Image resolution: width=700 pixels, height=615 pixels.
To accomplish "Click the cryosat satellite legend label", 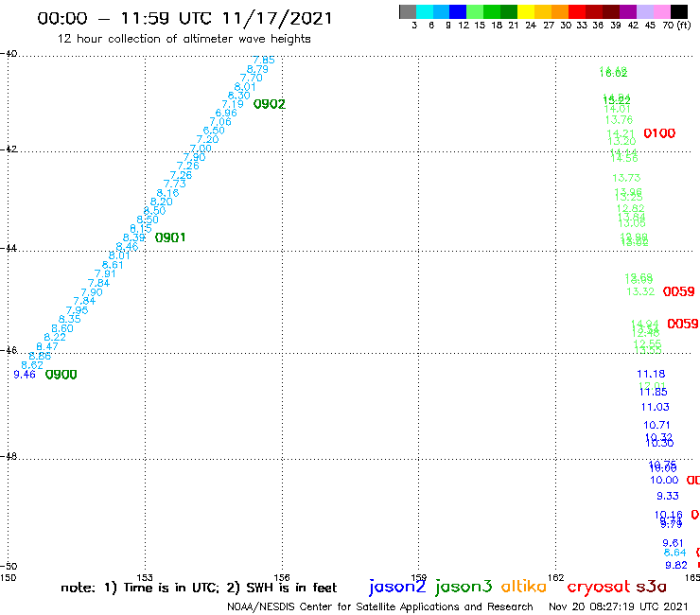I will 599,588.
